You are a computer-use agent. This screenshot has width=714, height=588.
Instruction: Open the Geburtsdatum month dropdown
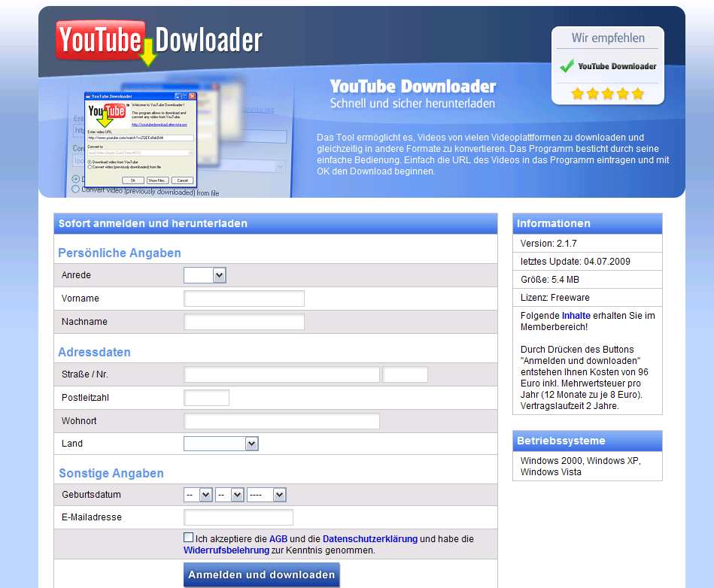(230, 495)
